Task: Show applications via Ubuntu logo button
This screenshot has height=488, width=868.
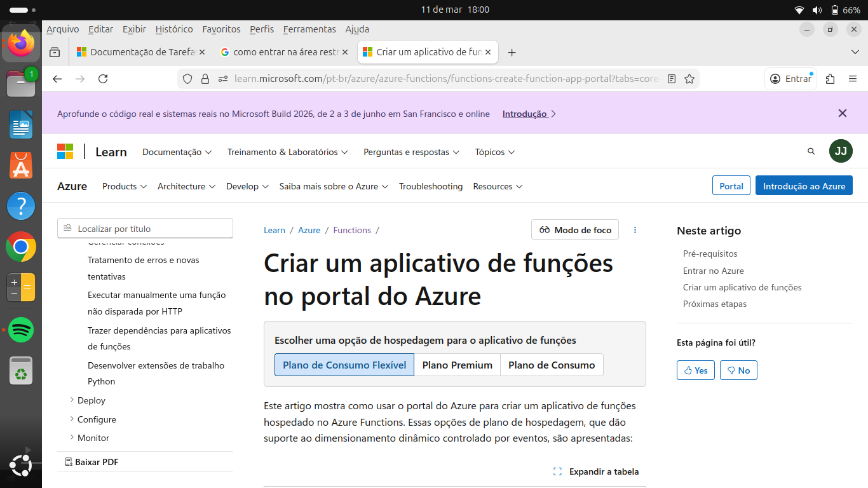Action: click(x=21, y=466)
